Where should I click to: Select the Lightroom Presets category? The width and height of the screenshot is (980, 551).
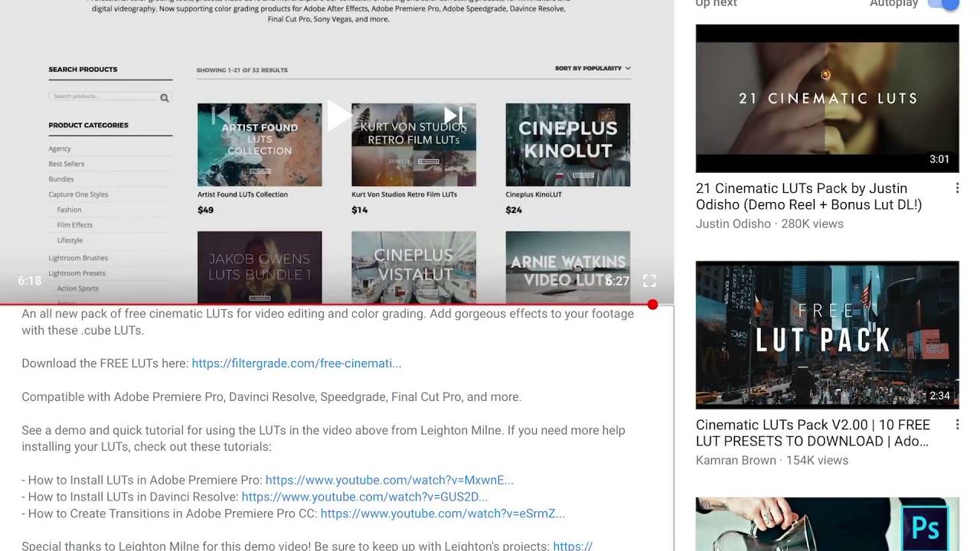(x=77, y=273)
